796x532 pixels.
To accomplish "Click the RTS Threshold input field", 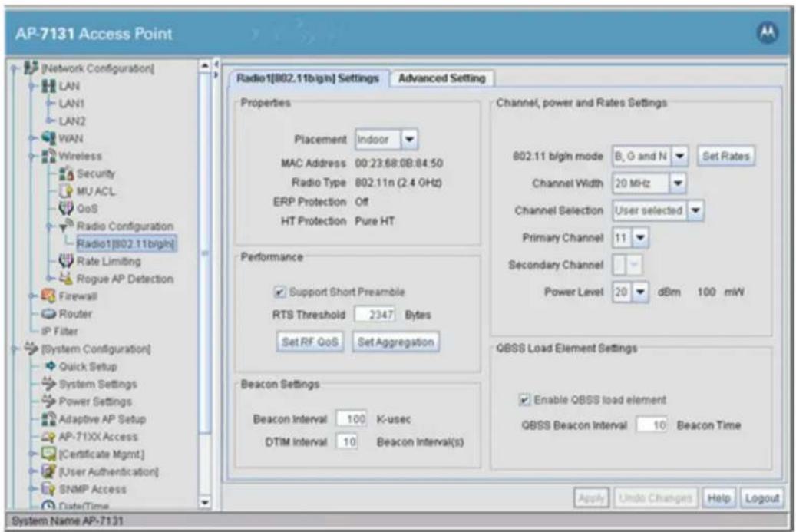I will [x=375, y=314].
